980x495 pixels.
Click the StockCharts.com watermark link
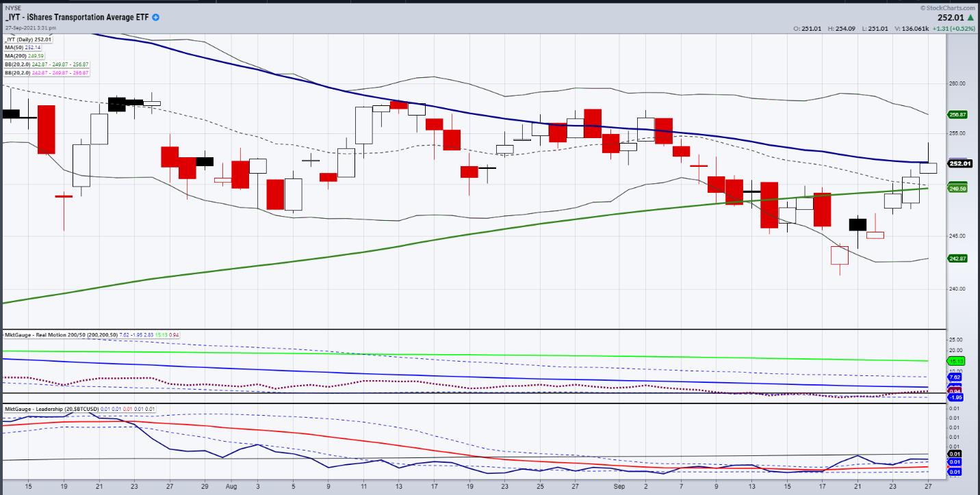point(950,7)
